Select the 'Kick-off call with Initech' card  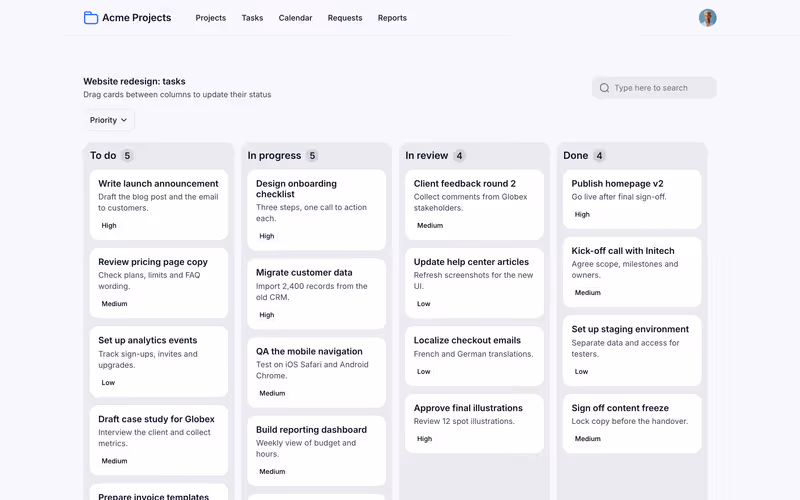click(632, 272)
